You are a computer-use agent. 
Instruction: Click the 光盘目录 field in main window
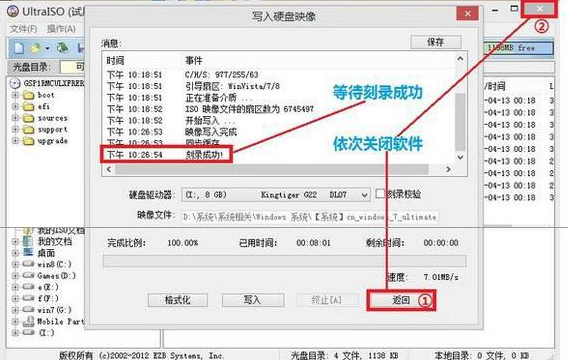(72, 67)
